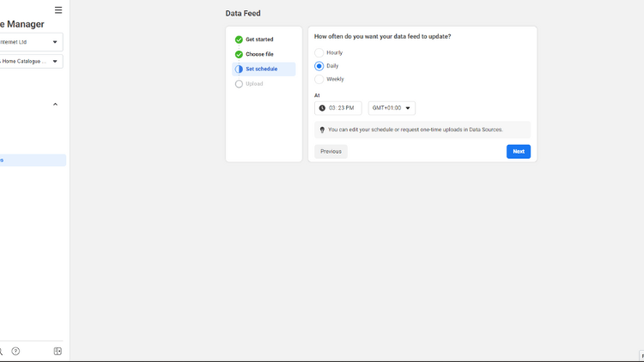Click the green checkmark beside Choose file
This screenshot has height=362, width=644.
pos(239,54)
